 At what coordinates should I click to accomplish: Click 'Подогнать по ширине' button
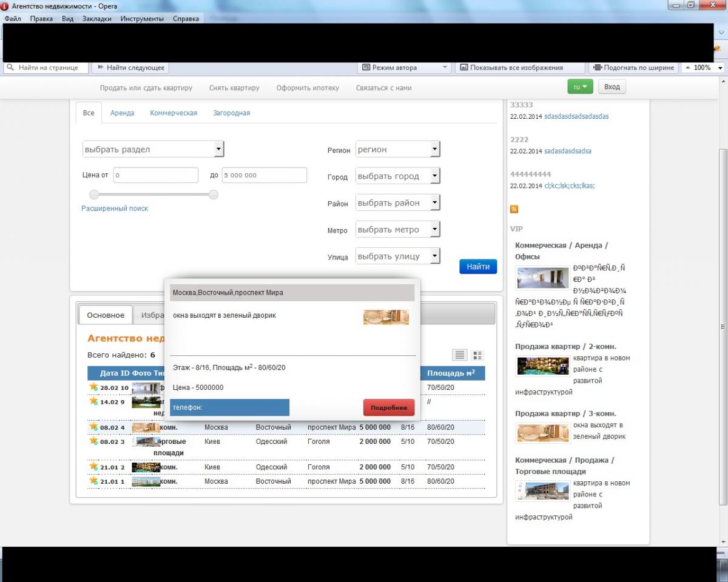(633, 68)
